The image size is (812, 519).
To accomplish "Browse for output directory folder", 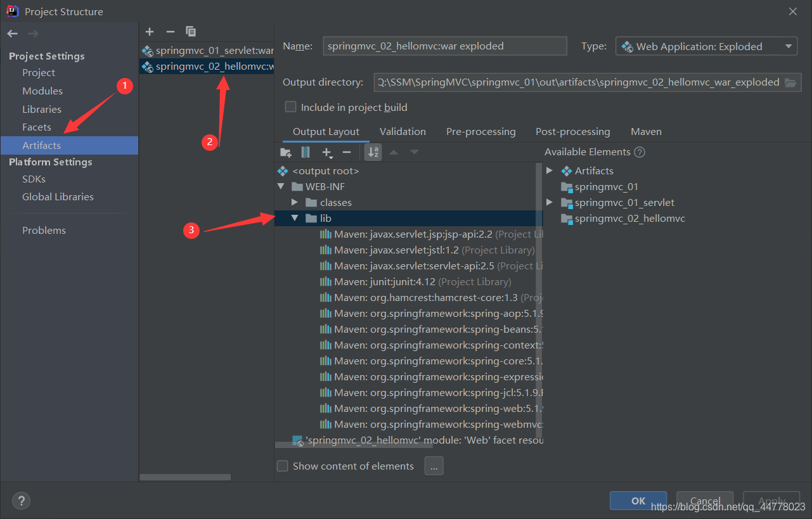I will point(790,82).
